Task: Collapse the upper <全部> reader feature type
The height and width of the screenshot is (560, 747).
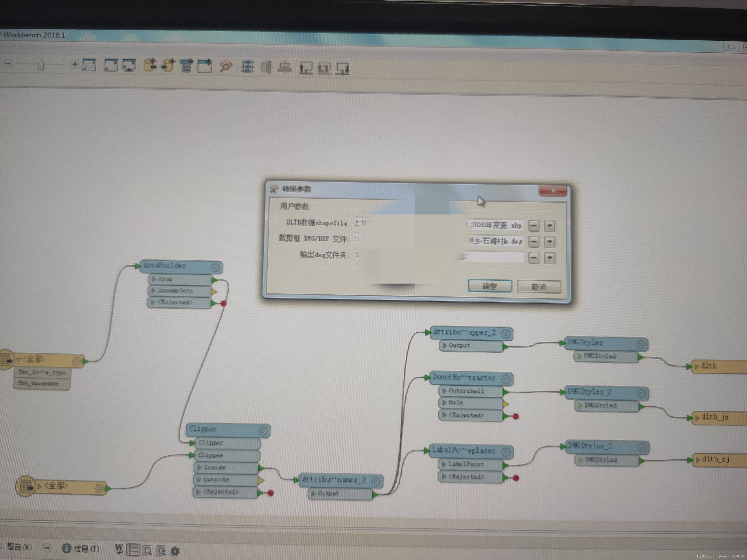Action: pos(19,360)
